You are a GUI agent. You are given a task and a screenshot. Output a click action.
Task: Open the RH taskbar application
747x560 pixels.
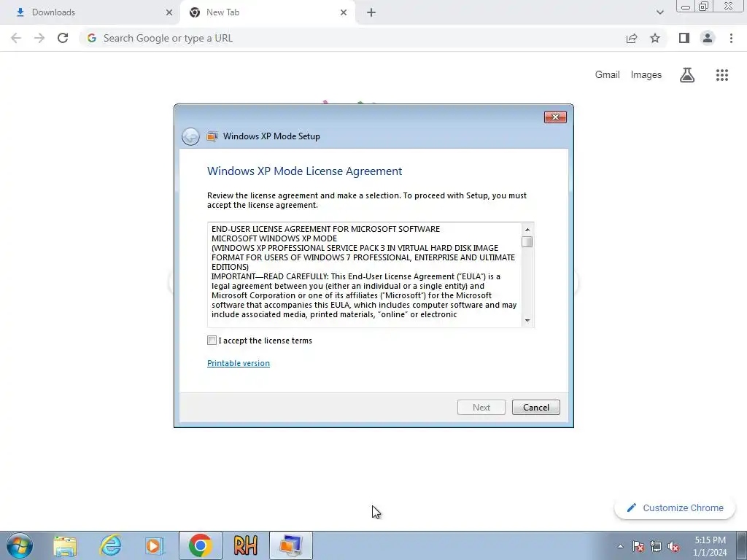(245, 545)
